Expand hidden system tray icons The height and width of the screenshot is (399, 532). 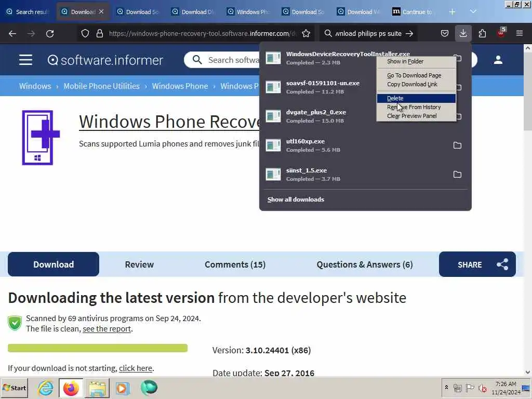(x=446, y=388)
